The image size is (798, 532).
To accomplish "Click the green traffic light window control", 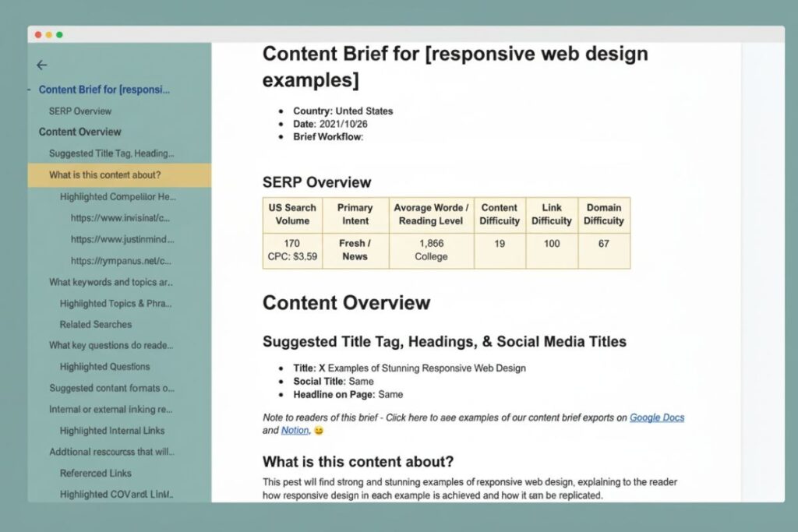I will coord(58,35).
